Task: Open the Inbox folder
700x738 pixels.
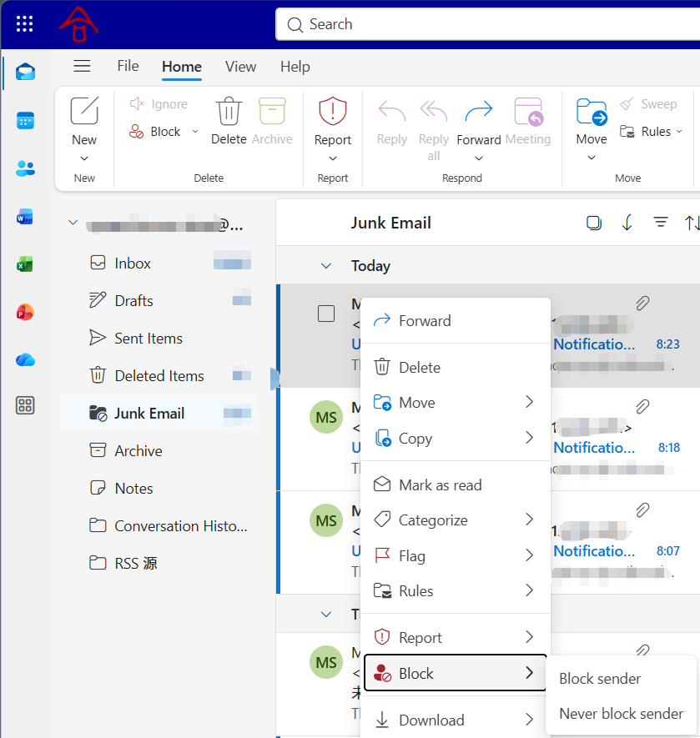Action: tap(133, 264)
